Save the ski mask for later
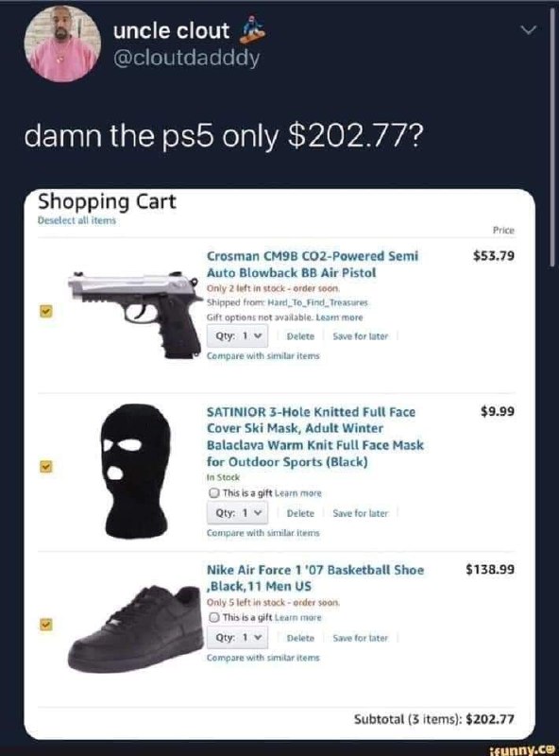 (x=360, y=513)
